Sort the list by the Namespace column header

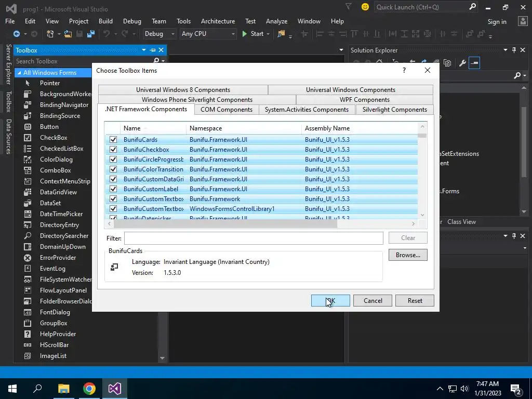pos(244,128)
